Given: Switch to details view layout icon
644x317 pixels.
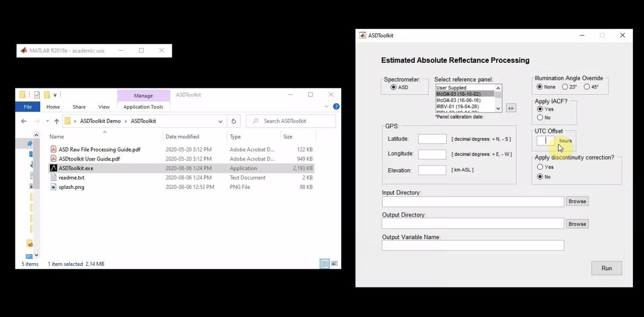Looking at the screenshot, I should click(325, 264).
